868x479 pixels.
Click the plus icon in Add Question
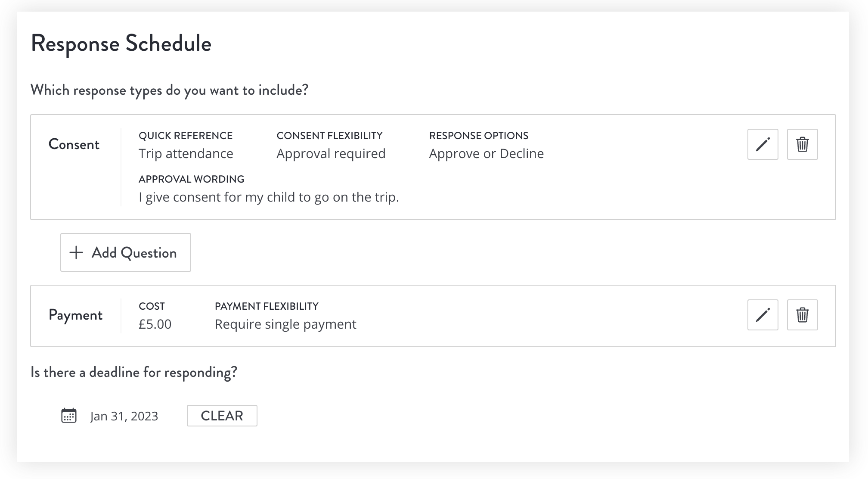(76, 252)
